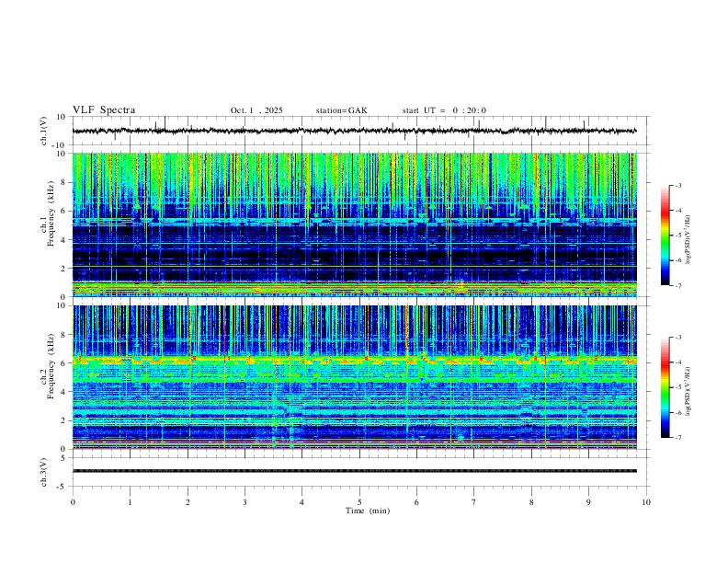
Task: Click the ch.3 voltage trace band
Action: click(x=355, y=471)
